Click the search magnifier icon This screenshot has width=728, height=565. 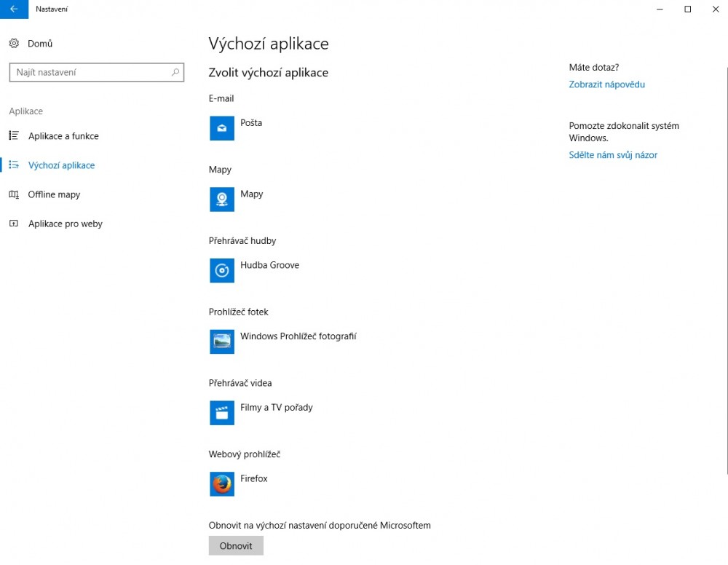point(175,73)
